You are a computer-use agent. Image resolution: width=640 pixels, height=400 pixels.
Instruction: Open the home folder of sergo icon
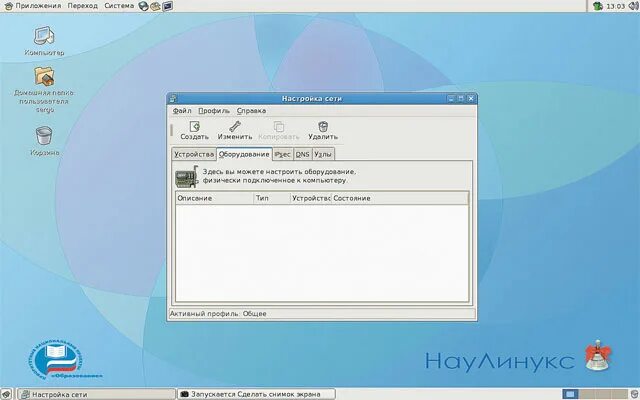[x=44, y=89]
